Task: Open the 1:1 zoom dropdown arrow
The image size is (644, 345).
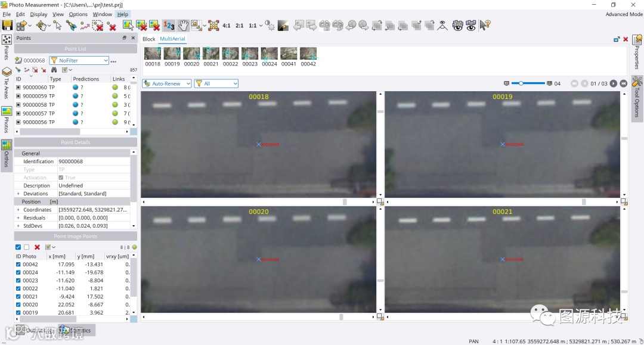Action: click(x=261, y=26)
